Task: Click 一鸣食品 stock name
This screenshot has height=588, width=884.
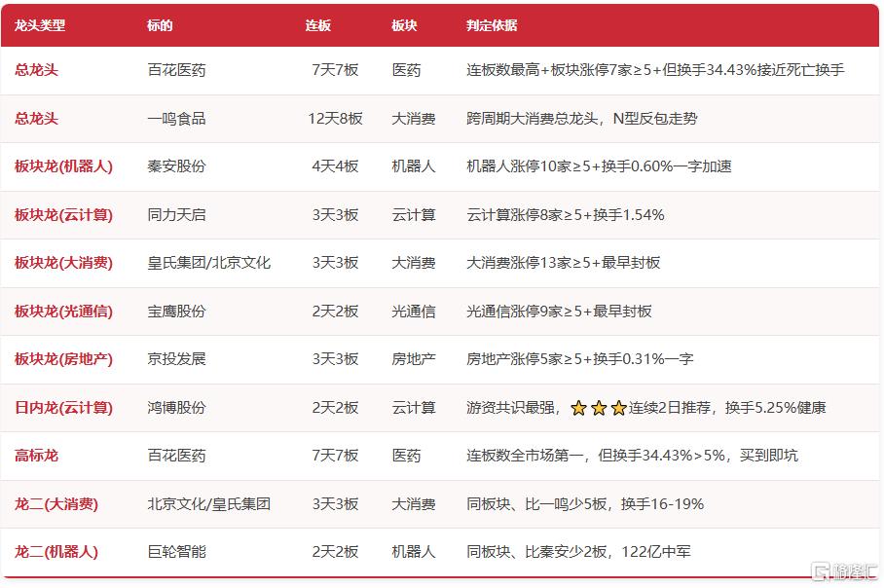Action: [176, 119]
